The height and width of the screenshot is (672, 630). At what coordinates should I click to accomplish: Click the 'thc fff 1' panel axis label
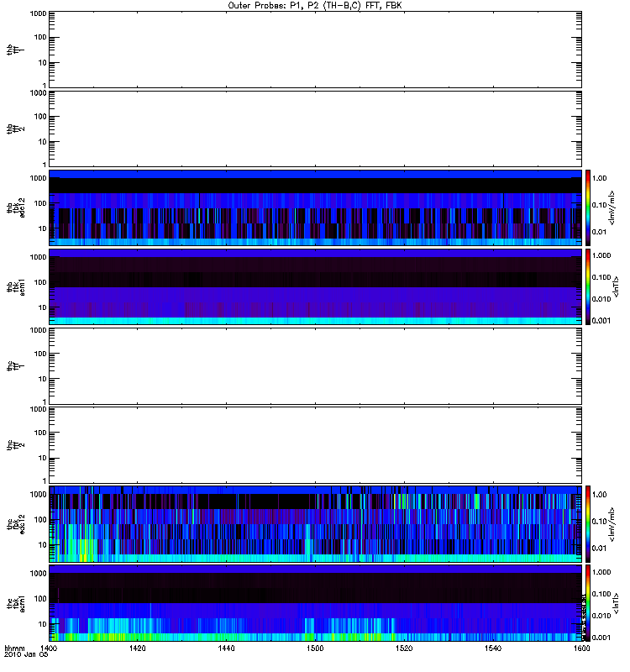click(15, 366)
